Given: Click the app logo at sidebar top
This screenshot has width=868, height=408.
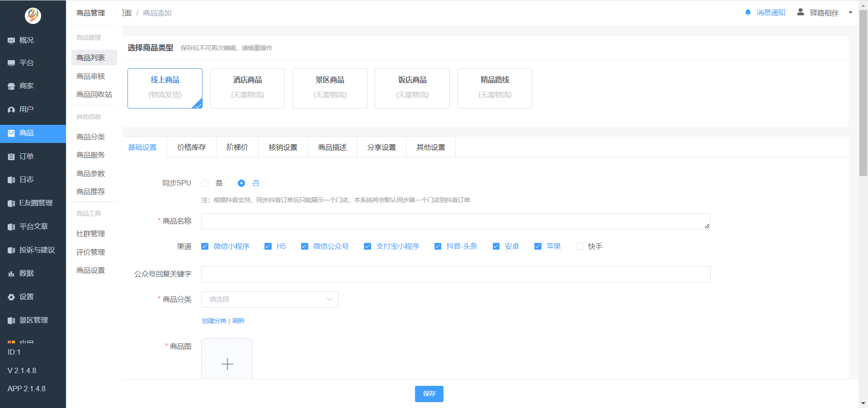Looking at the screenshot, I should [x=33, y=15].
